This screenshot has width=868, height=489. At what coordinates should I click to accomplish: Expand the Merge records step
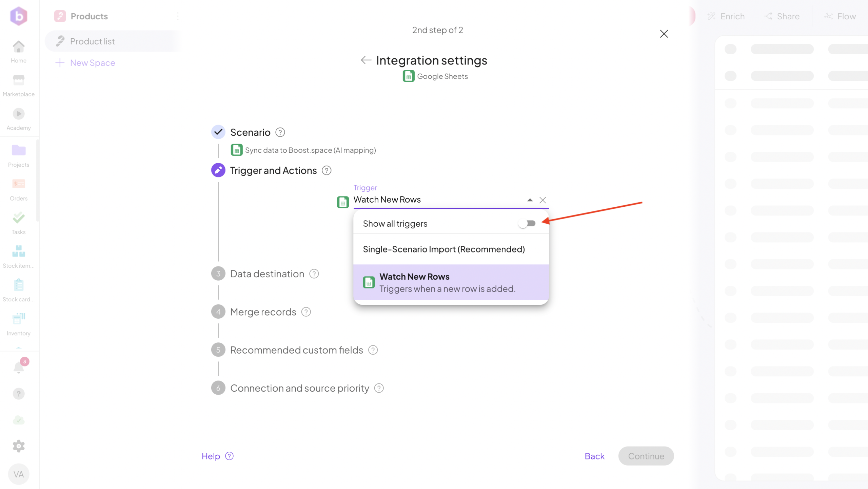click(263, 312)
